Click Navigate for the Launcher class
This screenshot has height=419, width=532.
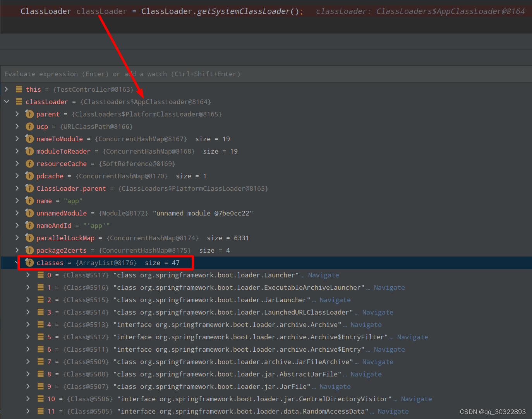[323, 275]
